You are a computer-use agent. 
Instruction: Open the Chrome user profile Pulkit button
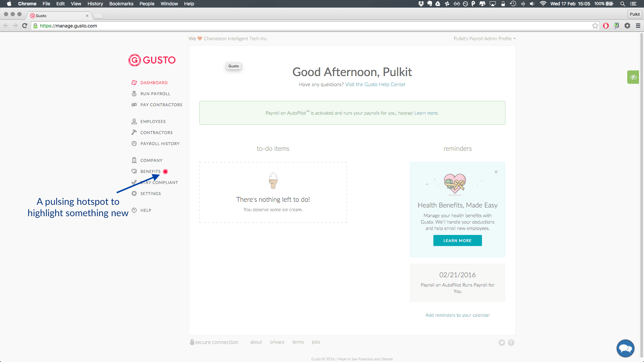coord(634,14)
